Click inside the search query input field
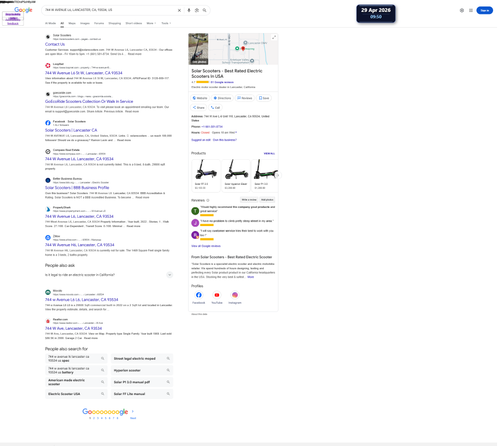This screenshot has width=500, height=446. pyautogui.click(x=110, y=10)
